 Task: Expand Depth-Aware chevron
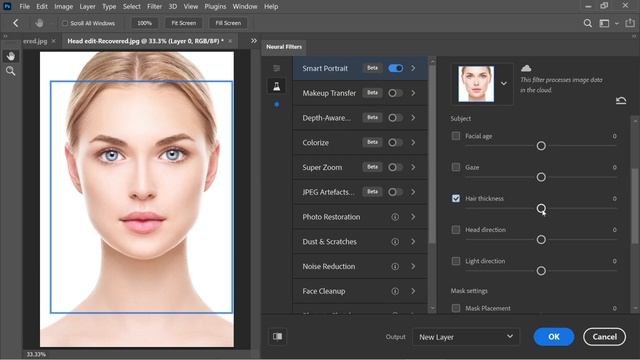pos(413,118)
